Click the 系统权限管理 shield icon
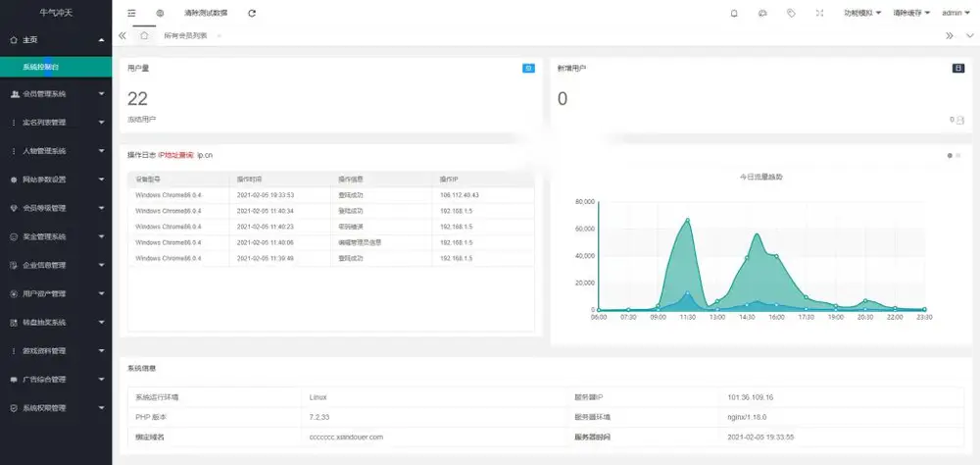The image size is (980, 465). pos(15,408)
